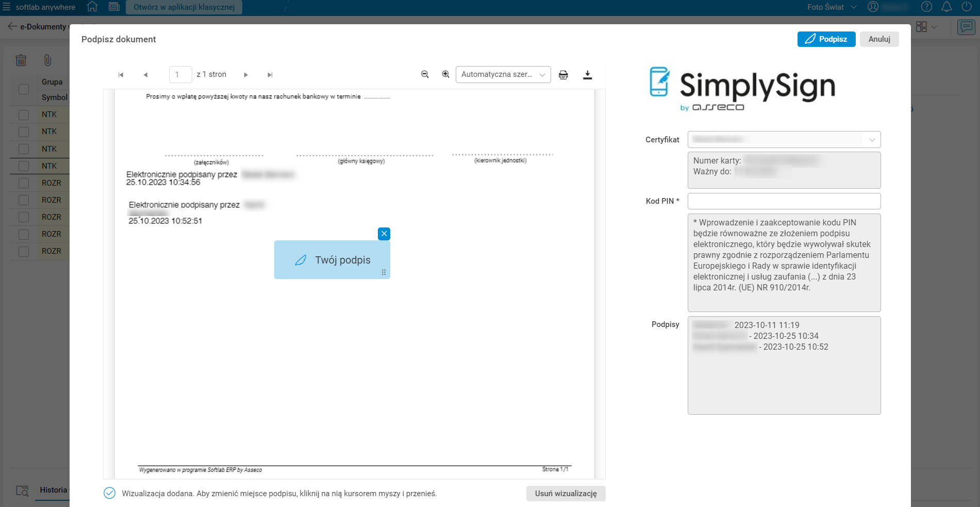Toggle the header select-all checkbox
980x507 pixels.
click(x=24, y=89)
